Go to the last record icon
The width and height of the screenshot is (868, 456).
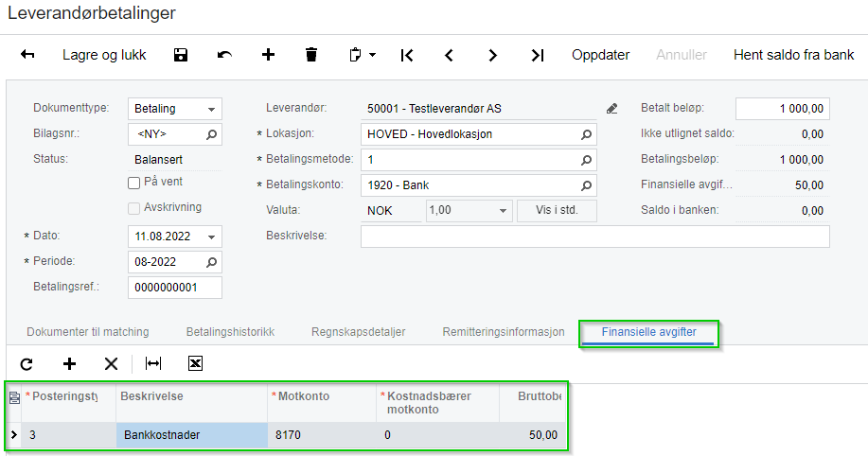tap(538, 55)
